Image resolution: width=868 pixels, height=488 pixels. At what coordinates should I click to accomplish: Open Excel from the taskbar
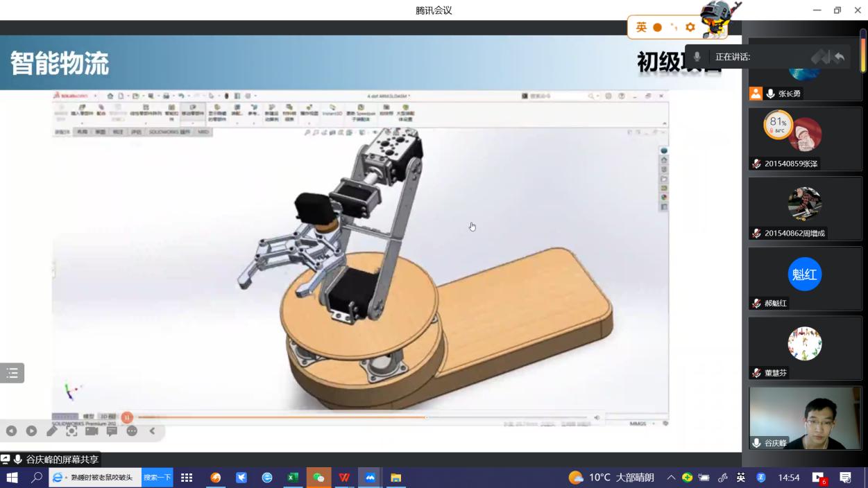pyautogui.click(x=293, y=478)
